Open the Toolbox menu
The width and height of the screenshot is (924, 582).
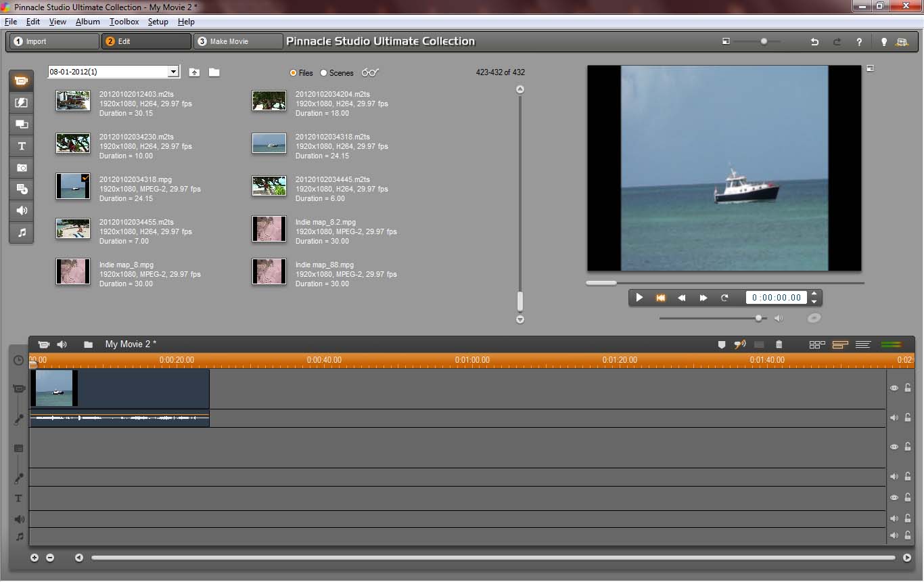coord(124,22)
